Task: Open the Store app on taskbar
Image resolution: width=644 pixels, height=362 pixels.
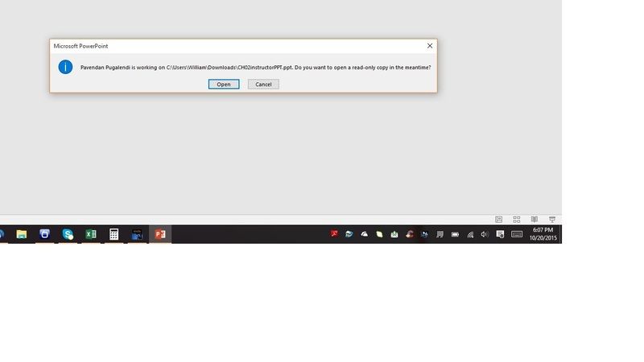Action: (x=45, y=234)
